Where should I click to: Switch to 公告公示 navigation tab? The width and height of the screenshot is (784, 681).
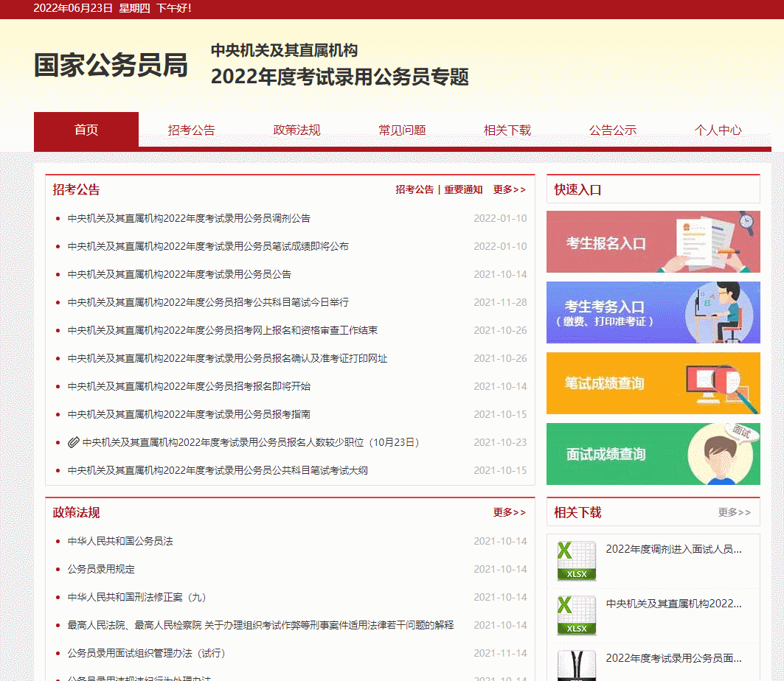[612, 130]
